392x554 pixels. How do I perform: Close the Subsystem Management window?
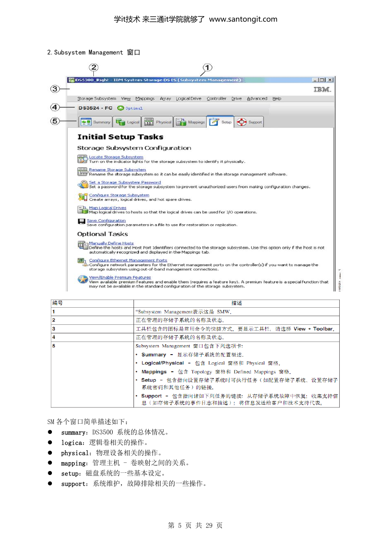(330, 80)
